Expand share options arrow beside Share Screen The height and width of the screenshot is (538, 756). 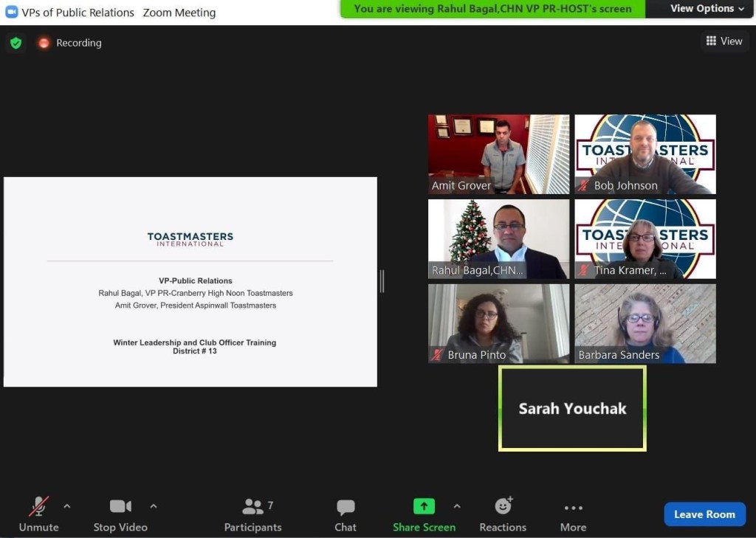457,506
